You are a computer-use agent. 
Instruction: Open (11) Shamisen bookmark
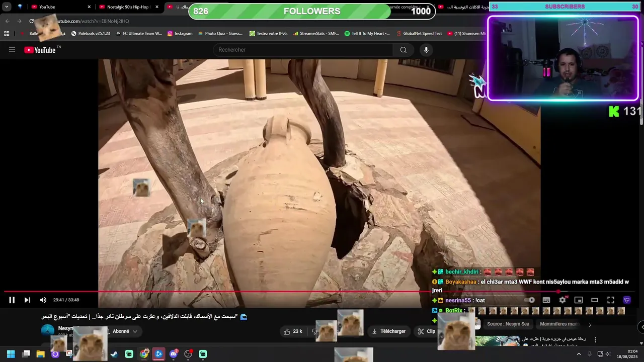[466, 34]
